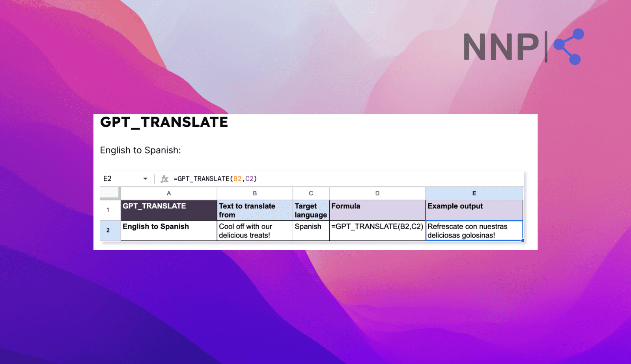The image size is (631, 364).
Task: Click the E2 name box field
Action: click(x=125, y=179)
